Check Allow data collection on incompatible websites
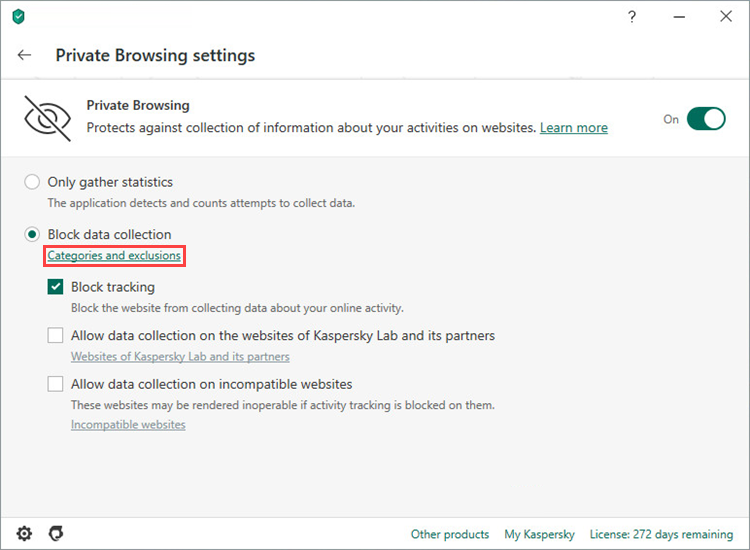The height and width of the screenshot is (550, 750). click(55, 384)
